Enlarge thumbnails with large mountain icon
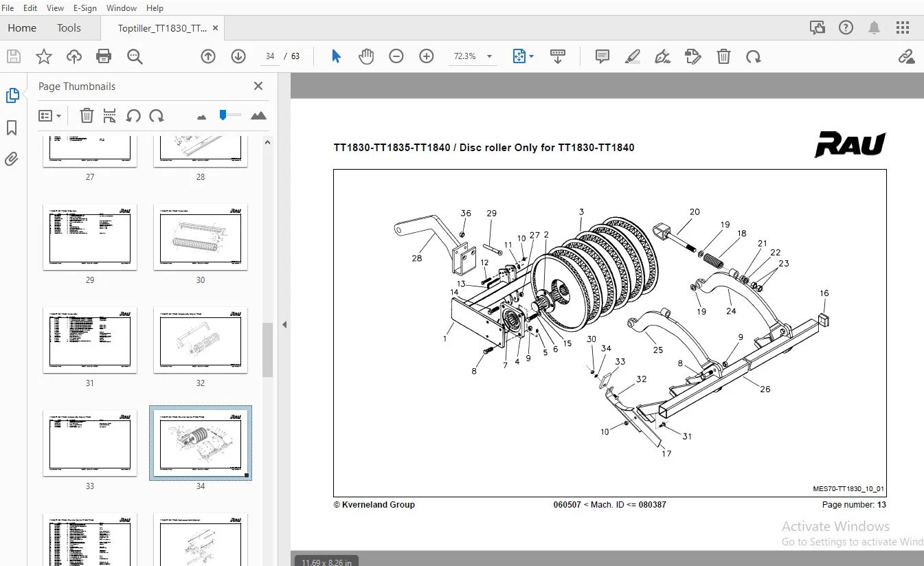The image size is (924, 566). [x=258, y=115]
